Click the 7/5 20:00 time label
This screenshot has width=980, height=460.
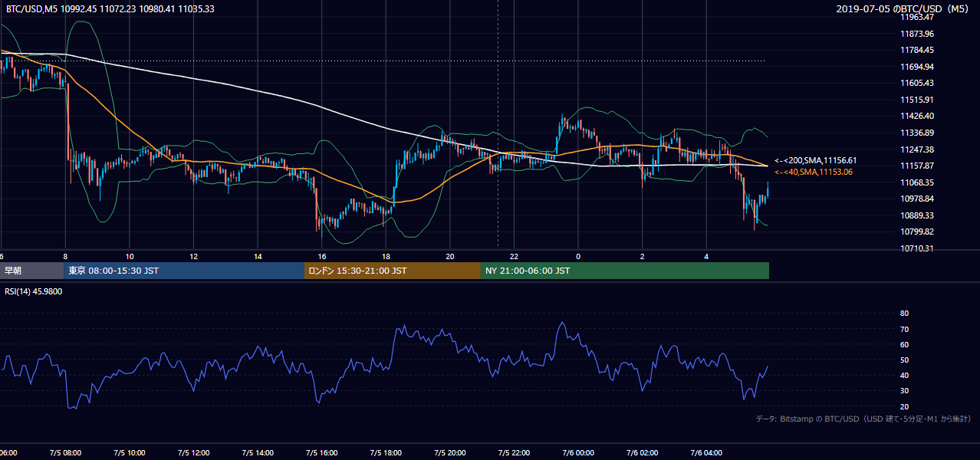point(450,453)
